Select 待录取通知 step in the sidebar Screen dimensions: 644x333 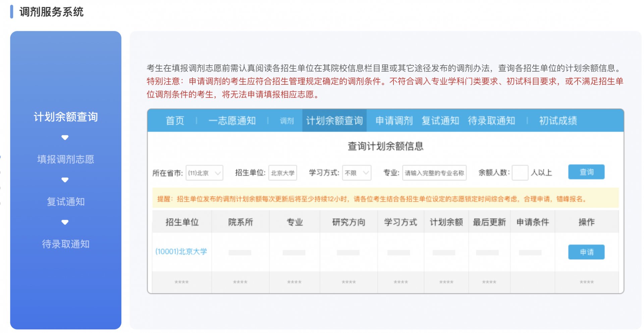coord(66,244)
